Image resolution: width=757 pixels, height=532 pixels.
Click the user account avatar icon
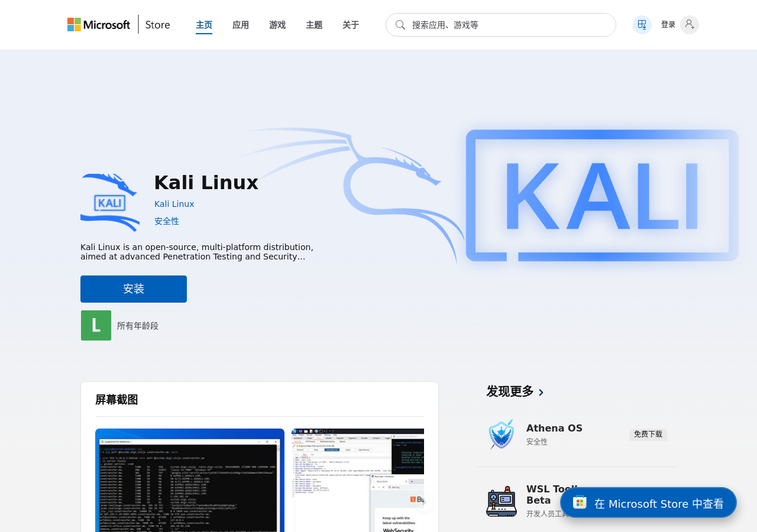690,25
